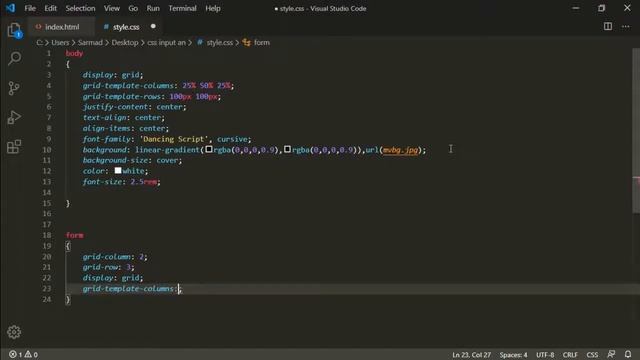640x360 pixels.
Task: Click line number 24 in the gutter
Action: coord(47,299)
